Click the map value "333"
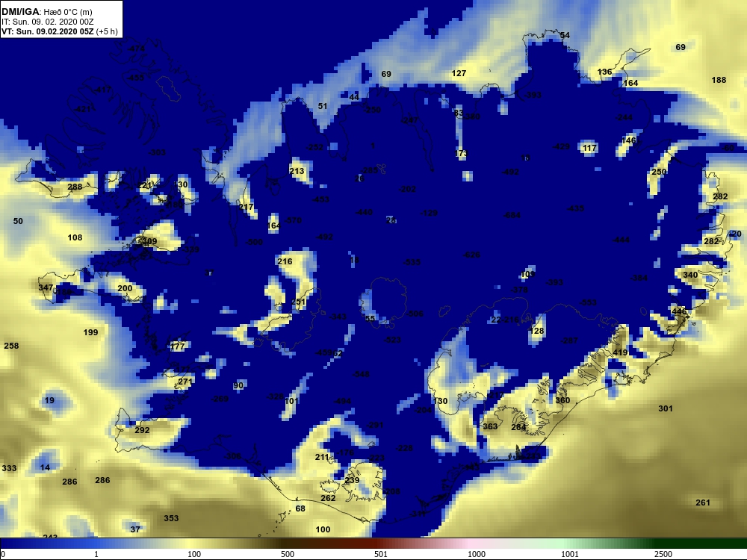This screenshot has height=560, width=747. click(9, 469)
